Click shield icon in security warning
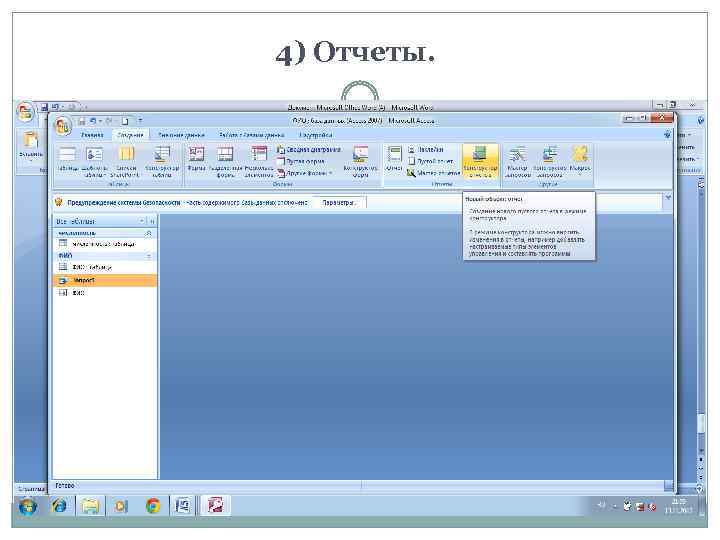 pyautogui.click(x=58, y=202)
